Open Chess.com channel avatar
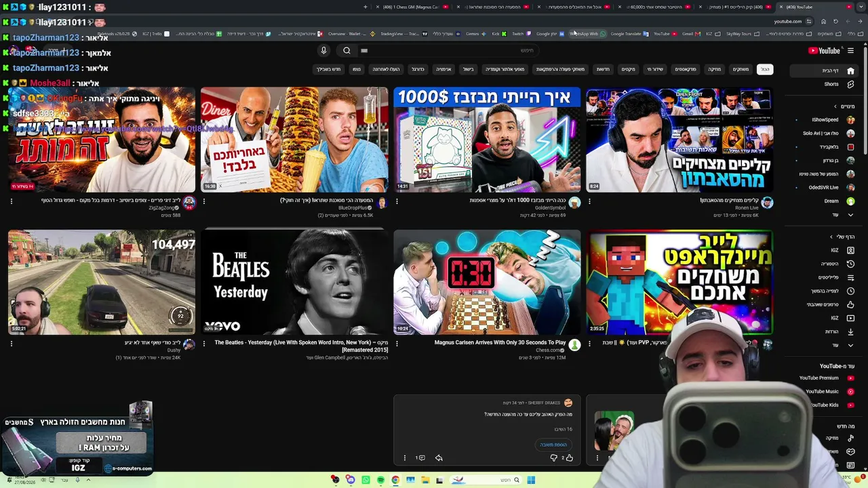This screenshot has width=868, height=488. (574, 345)
